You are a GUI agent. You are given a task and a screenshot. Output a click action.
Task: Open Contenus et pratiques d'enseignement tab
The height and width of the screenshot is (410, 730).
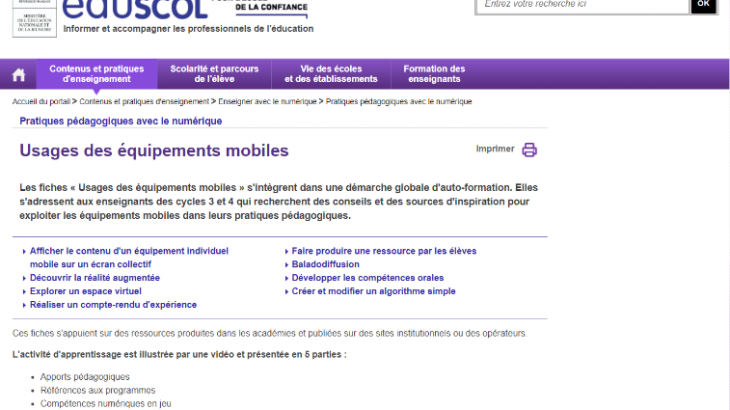pyautogui.click(x=96, y=74)
